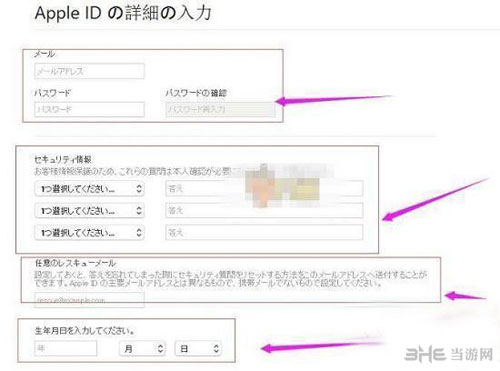Viewport: 500px width, 371px height.
Task: Click the 生年月日を入力してください label
Action: [x=85, y=331]
